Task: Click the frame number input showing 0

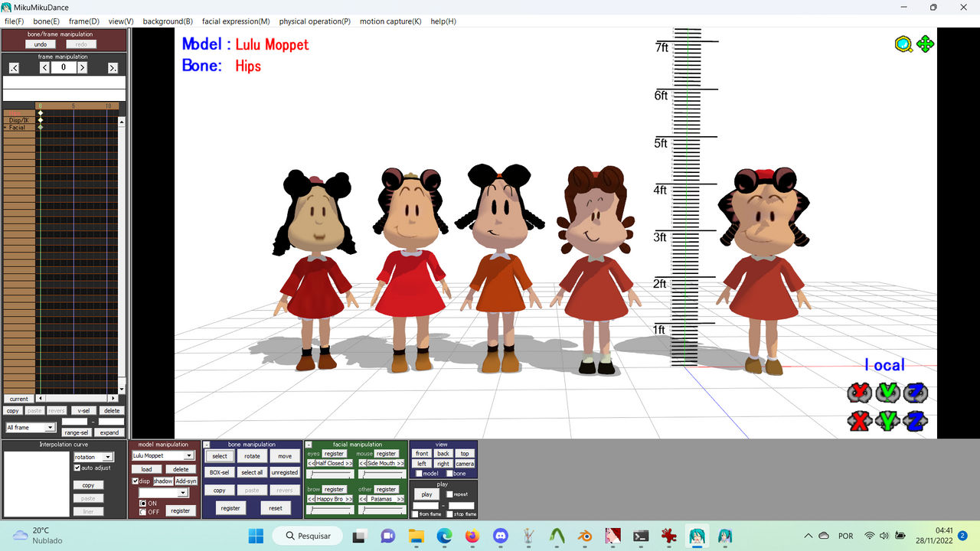Action: [x=63, y=67]
